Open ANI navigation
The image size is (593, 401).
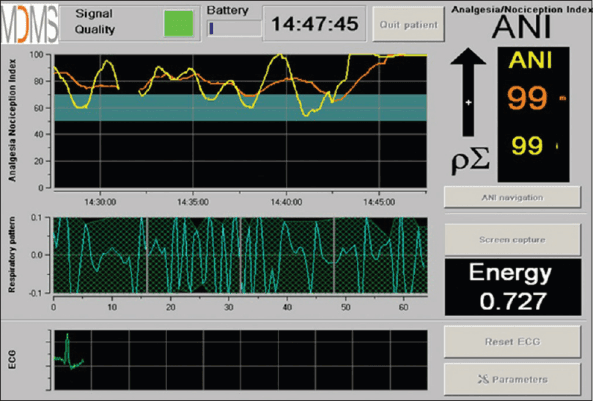(512, 197)
